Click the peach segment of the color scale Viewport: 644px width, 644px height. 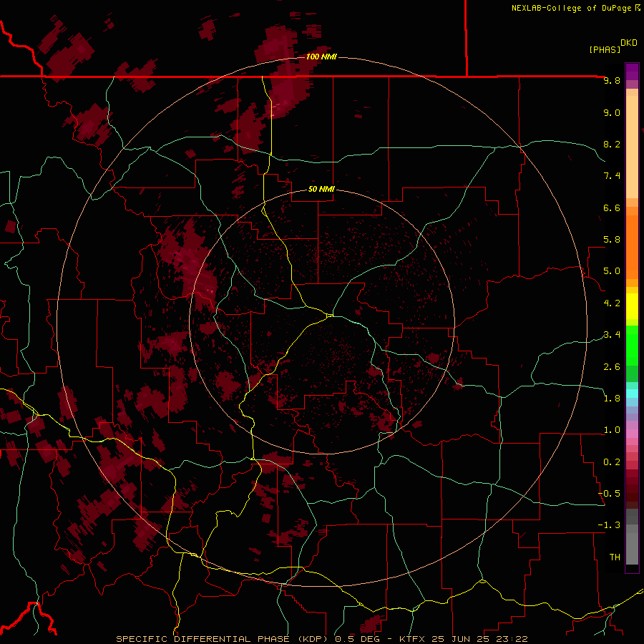point(632,146)
